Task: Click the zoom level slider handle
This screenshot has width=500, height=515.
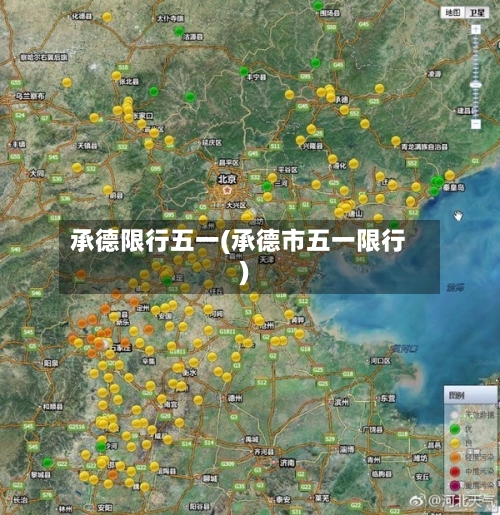Action: [476, 85]
